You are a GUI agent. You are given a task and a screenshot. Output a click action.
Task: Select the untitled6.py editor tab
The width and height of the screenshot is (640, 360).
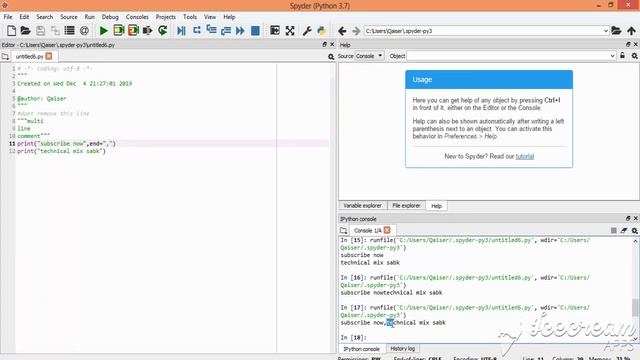[x=29, y=56]
